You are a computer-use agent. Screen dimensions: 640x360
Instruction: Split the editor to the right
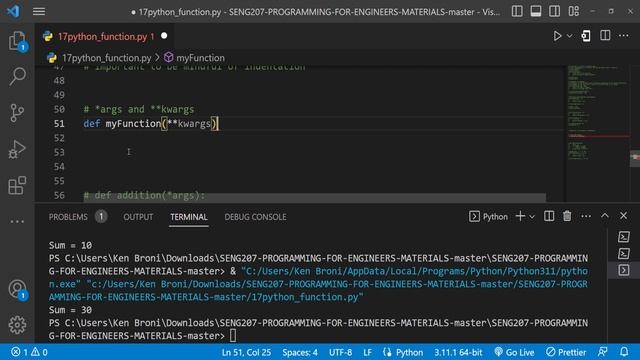point(605,36)
